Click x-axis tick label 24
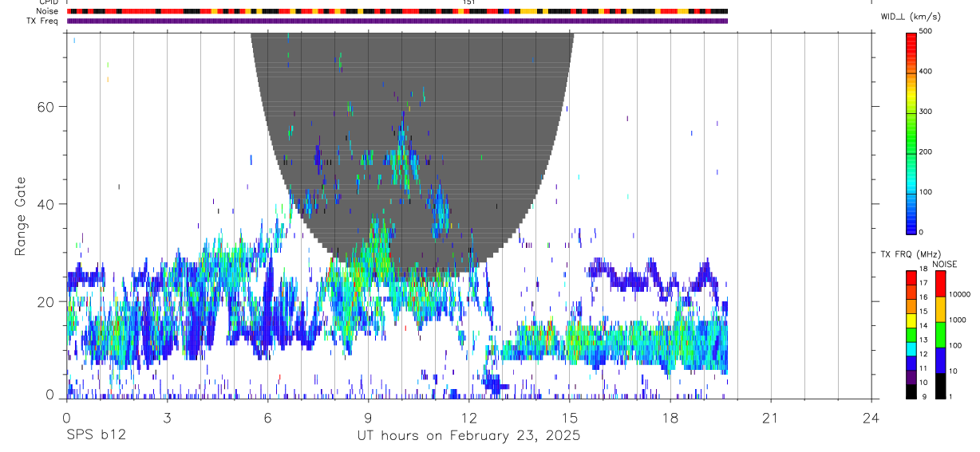Viewport: 980px width, 452px height. 871,417
